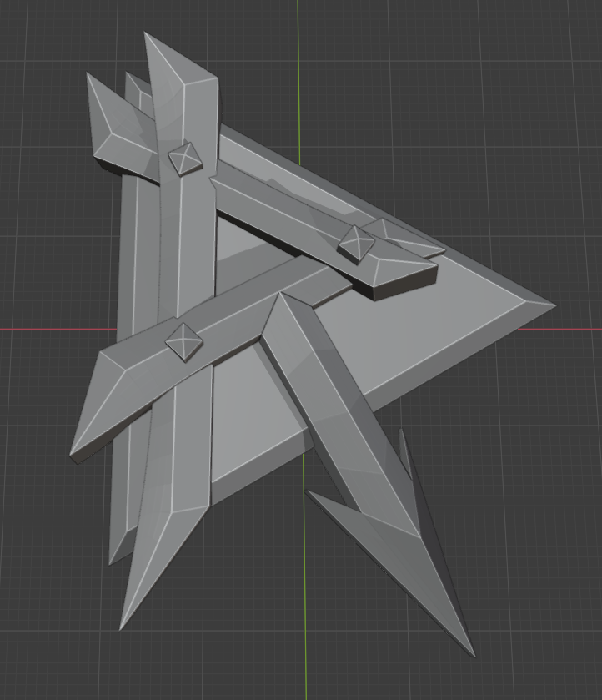The image size is (602, 700).
Task: Select the pointed top of the tallest upright spike
Action: 148,38
